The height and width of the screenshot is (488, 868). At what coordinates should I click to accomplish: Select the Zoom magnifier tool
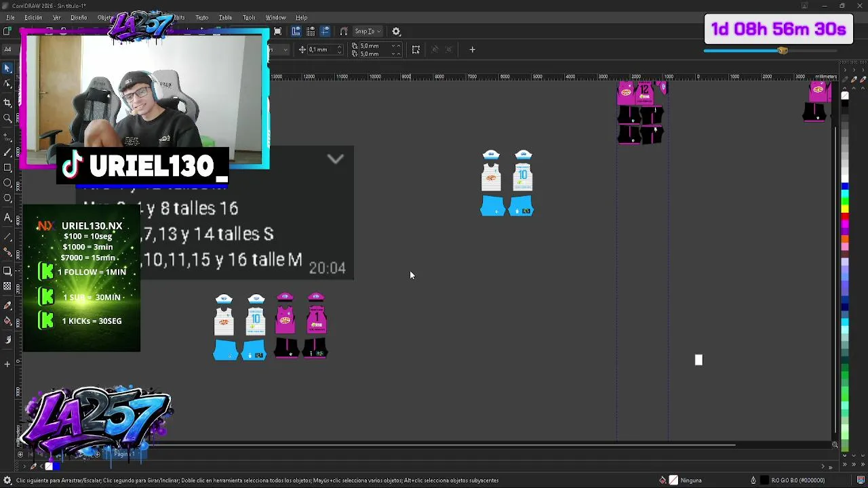click(7, 118)
